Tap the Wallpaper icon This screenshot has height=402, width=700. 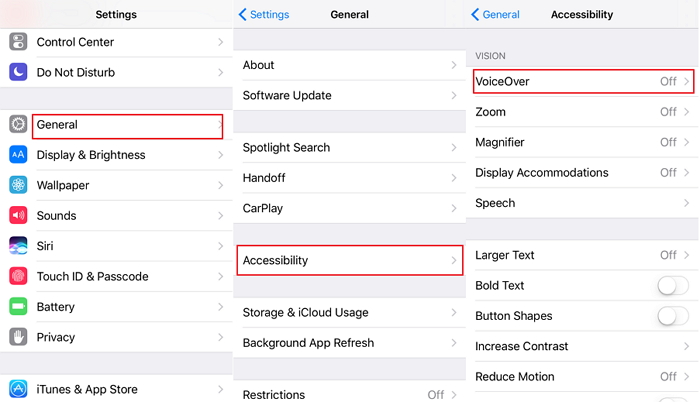(x=18, y=185)
